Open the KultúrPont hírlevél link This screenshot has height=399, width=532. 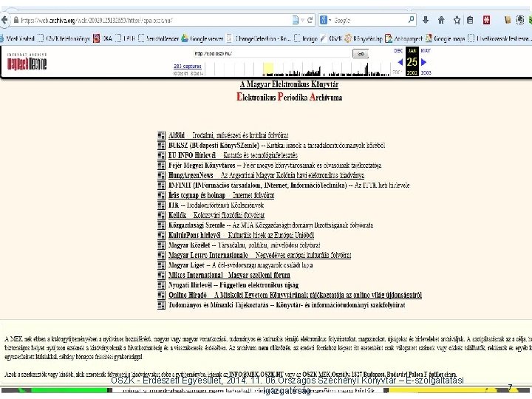click(241, 235)
